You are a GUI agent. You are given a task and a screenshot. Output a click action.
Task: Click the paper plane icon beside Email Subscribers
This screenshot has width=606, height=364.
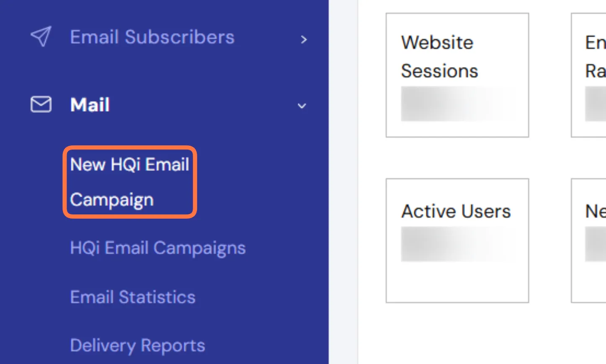click(41, 36)
